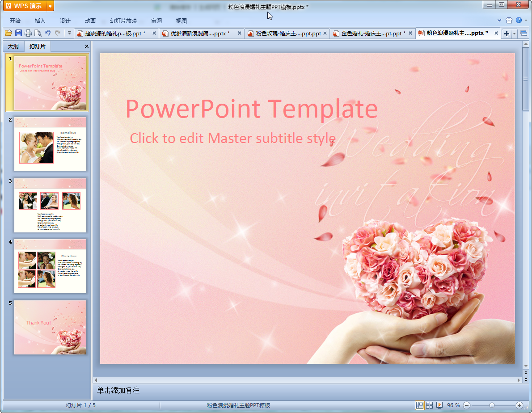532x413 pixels.
Task: Add a new document tab with plus icon
Action: [507, 34]
